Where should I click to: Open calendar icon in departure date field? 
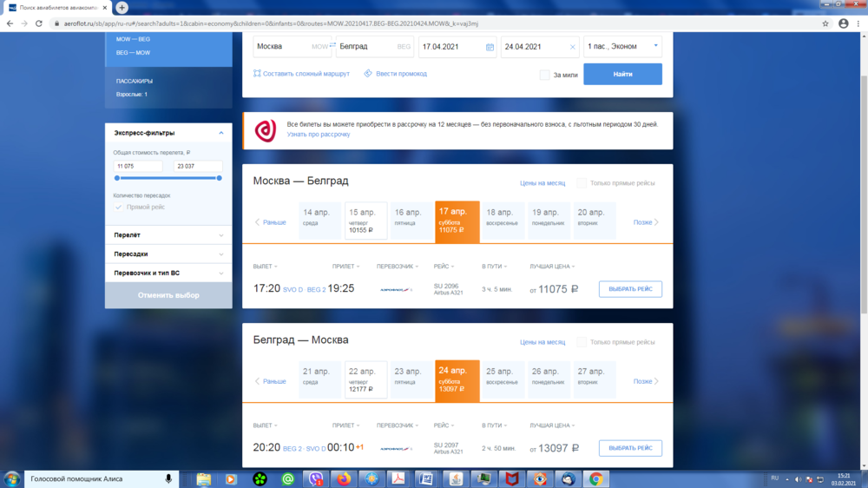[x=490, y=47]
